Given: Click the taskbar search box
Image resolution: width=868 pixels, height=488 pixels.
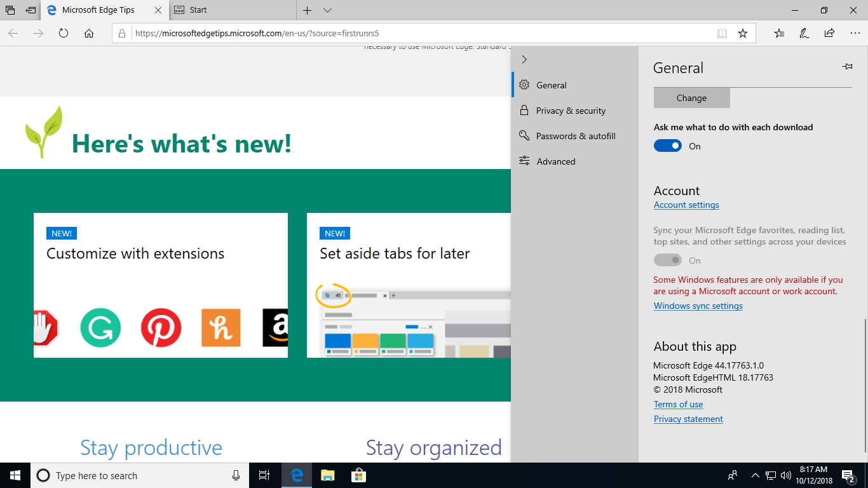Looking at the screenshot, I should pos(140,475).
